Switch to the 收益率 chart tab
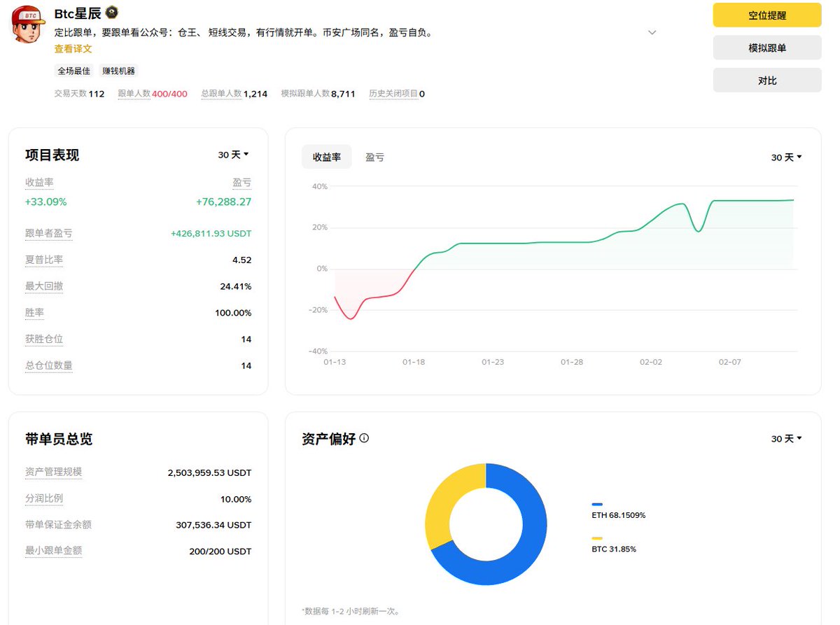840x625 pixels. [327, 157]
